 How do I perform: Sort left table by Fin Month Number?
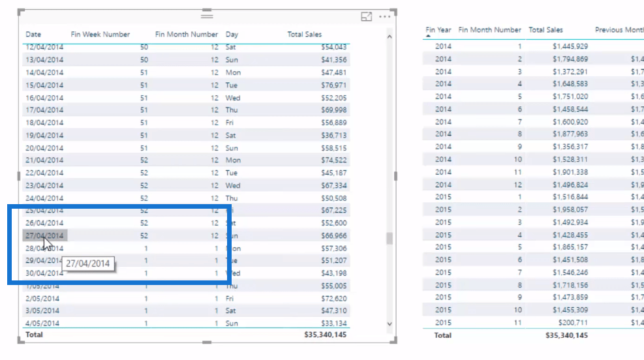[187, 35]
